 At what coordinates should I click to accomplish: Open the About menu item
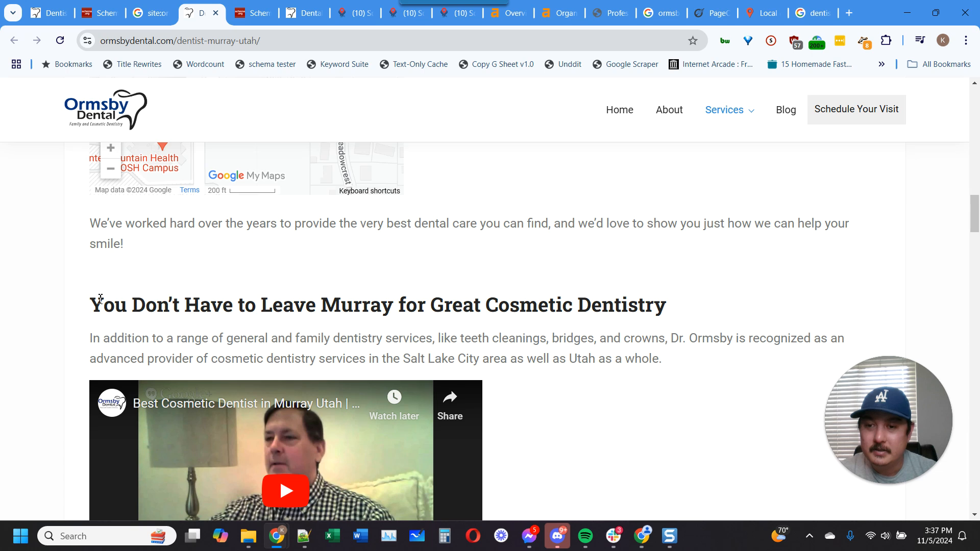pos(669,110)
